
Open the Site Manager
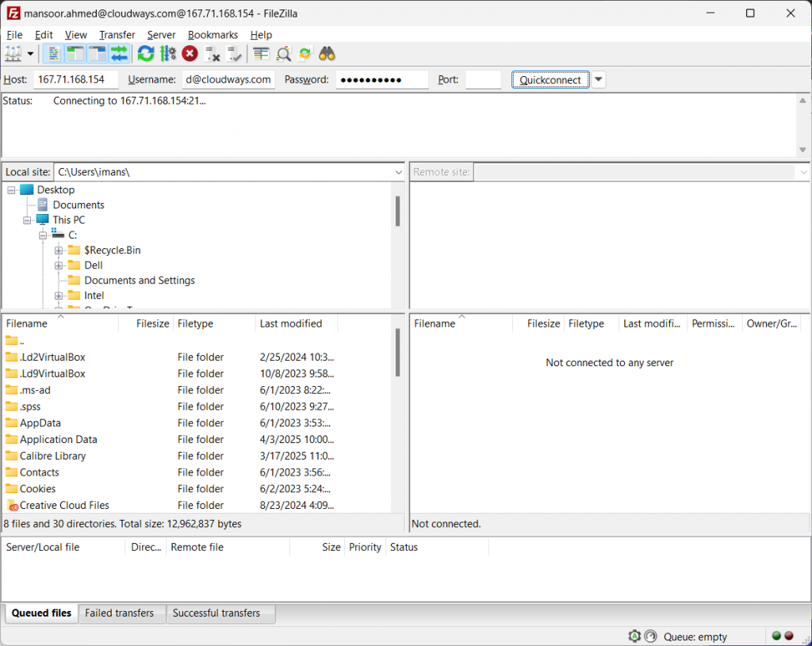(x=14, y=53)
